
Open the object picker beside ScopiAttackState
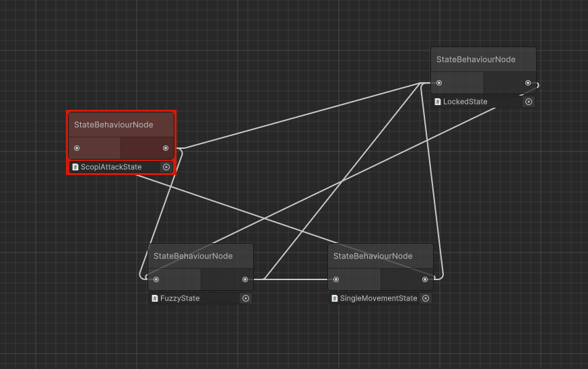pos(166,167)
